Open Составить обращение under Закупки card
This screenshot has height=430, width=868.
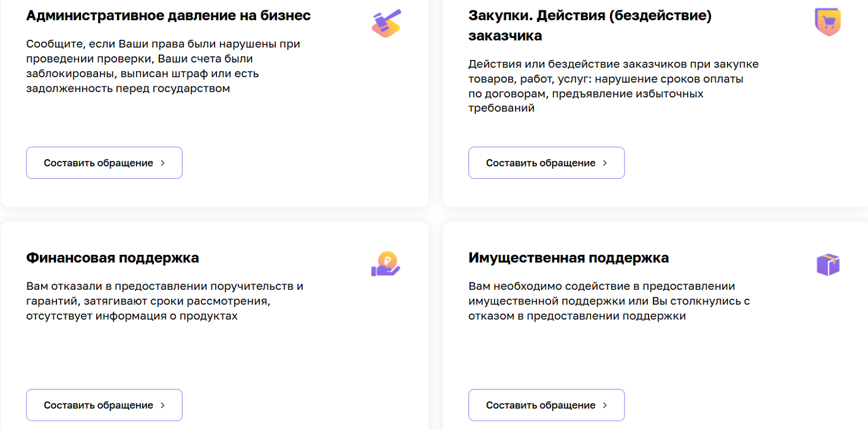[x=547, y=163]
